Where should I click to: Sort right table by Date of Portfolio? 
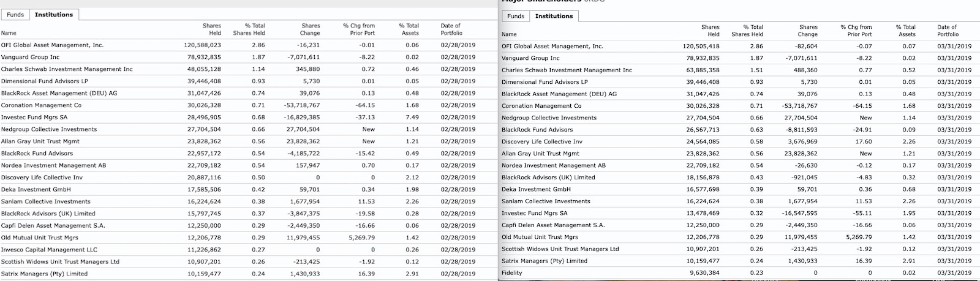click(948, 31)
